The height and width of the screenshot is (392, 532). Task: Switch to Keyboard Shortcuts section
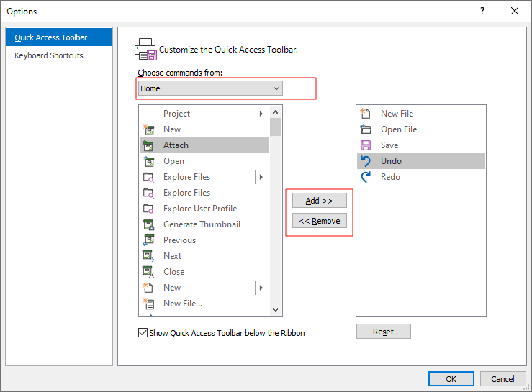[x=49, y=55]
